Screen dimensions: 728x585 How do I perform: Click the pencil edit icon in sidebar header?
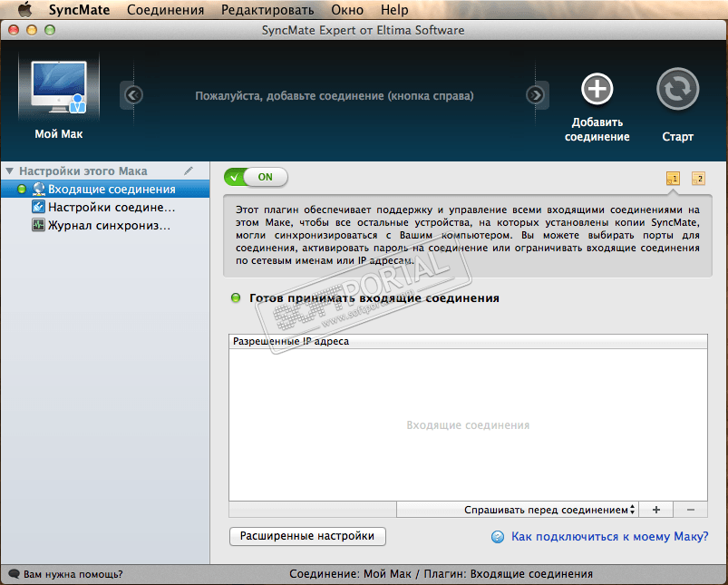188,171
